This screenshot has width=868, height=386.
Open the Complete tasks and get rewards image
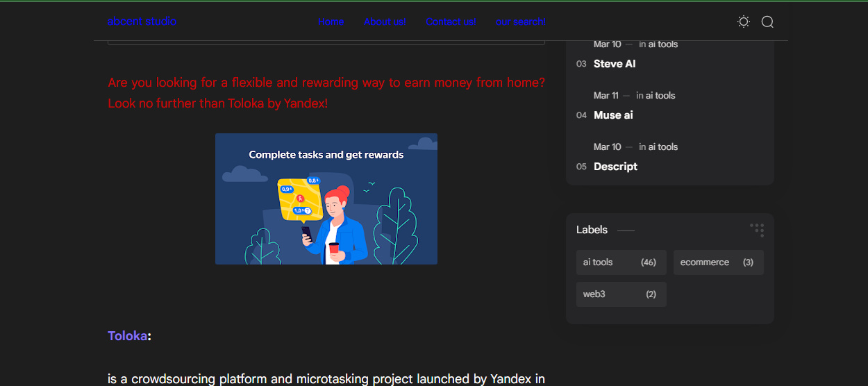[x=326, y=199]
